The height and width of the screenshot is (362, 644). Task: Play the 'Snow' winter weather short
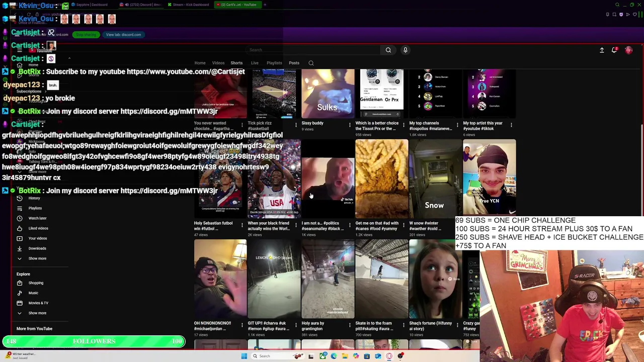pyautogui.click(x=435, y=178)
